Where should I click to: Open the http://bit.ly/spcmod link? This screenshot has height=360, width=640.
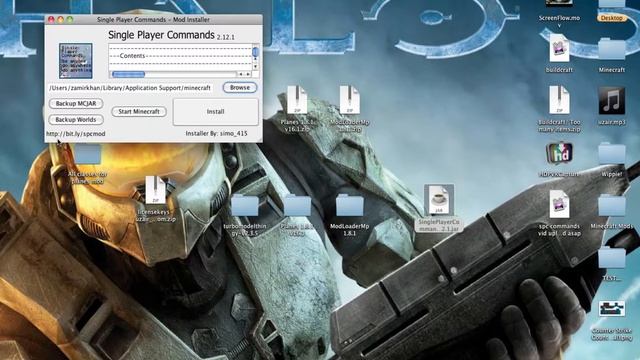pos(76,133)
